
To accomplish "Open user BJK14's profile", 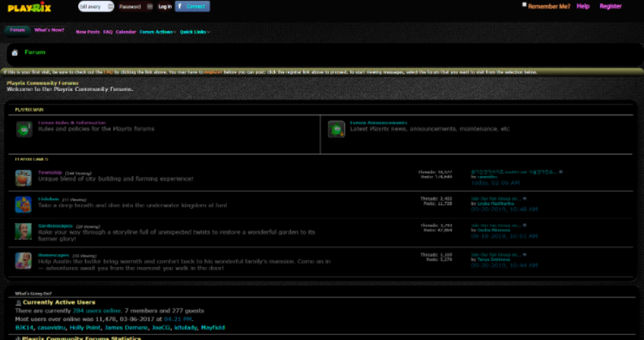I will click(x=24, y=328).
